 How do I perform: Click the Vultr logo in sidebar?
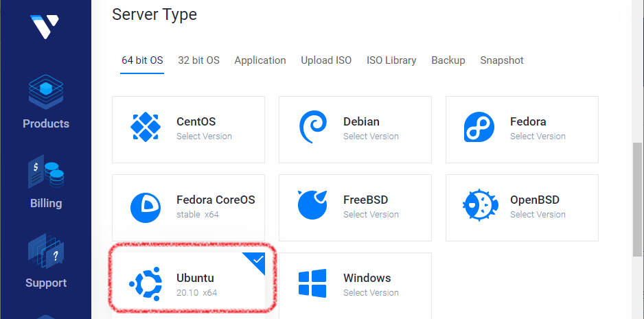pyautogui.click(x=45, y=26)
